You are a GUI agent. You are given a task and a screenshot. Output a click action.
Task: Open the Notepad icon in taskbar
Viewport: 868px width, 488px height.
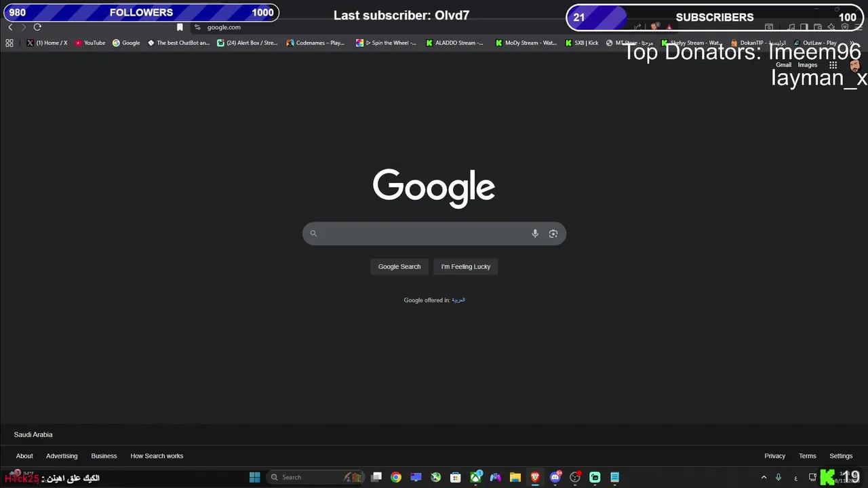click(x=615, y=477)
